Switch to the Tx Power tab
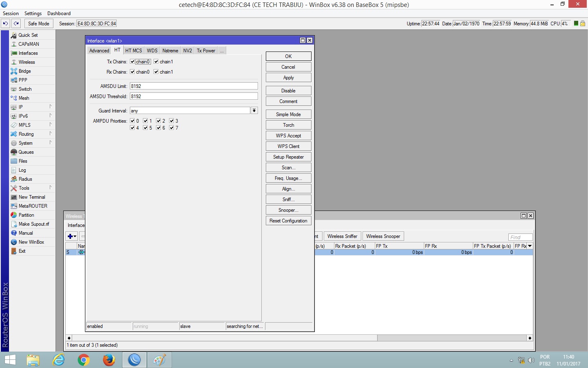The image size is (588, 368). pyautogui.click(x=206, y=51)
